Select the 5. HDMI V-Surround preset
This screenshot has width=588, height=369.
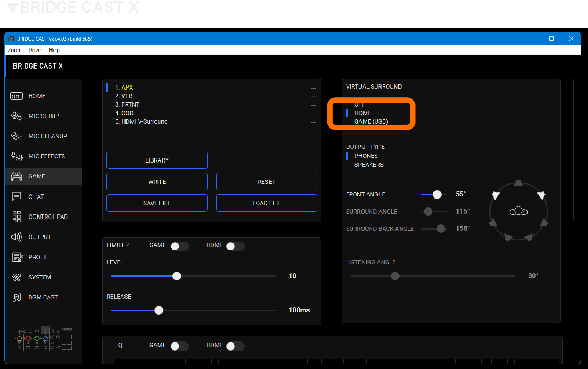click(x=141, y=121)
